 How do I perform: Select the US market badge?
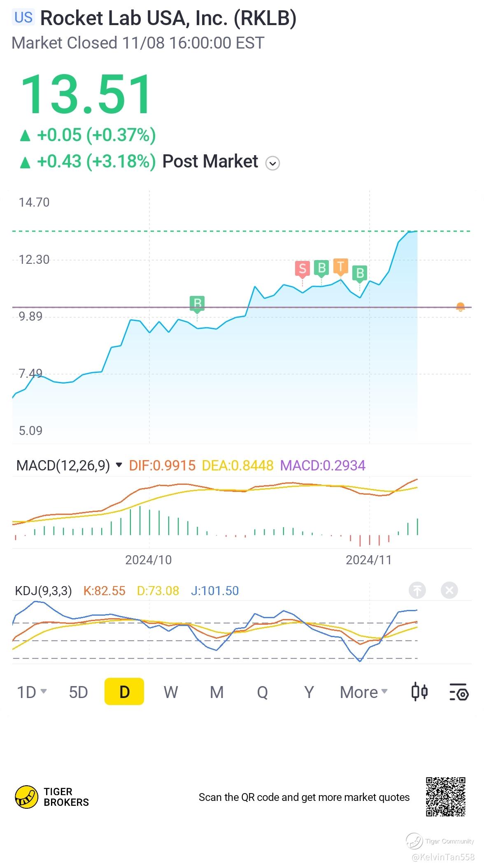[x=23, y=17]
